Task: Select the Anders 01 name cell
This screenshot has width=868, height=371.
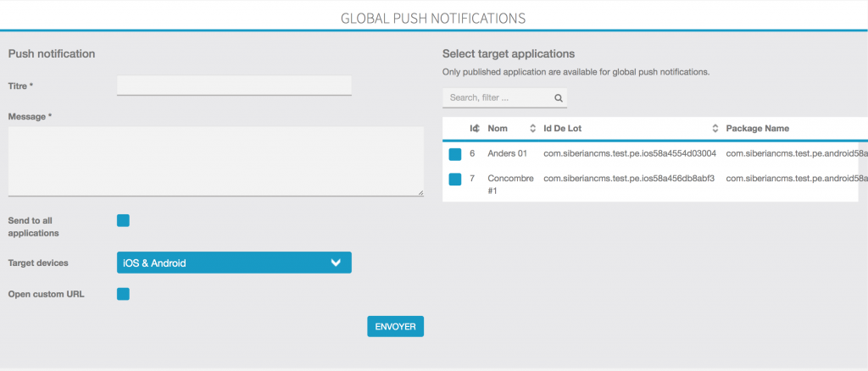Action: 508,154
